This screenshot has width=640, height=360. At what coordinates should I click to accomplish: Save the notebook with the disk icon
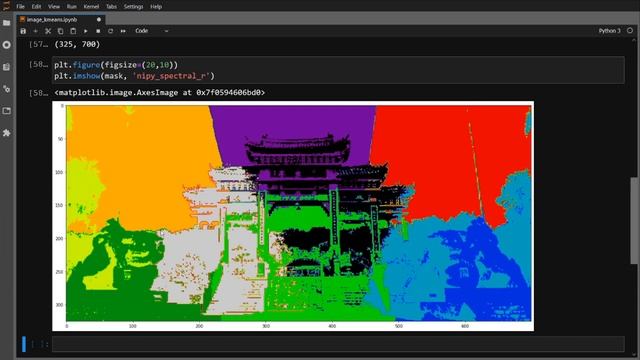[23, 31]
